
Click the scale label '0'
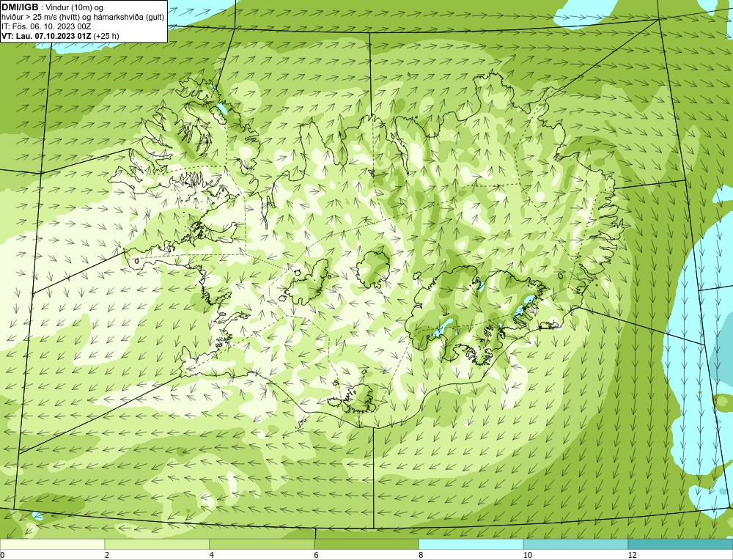click(x=2, y=555)
